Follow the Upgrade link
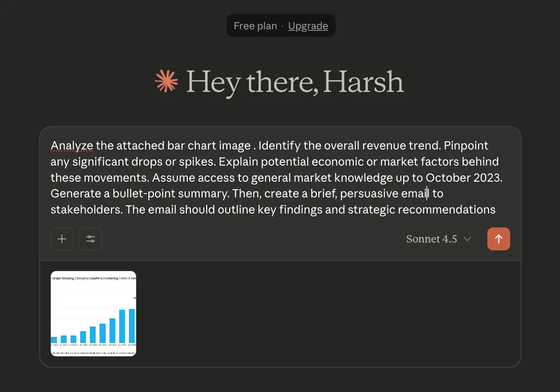Viewport: 560px width, 392px height. pos(308,26)
